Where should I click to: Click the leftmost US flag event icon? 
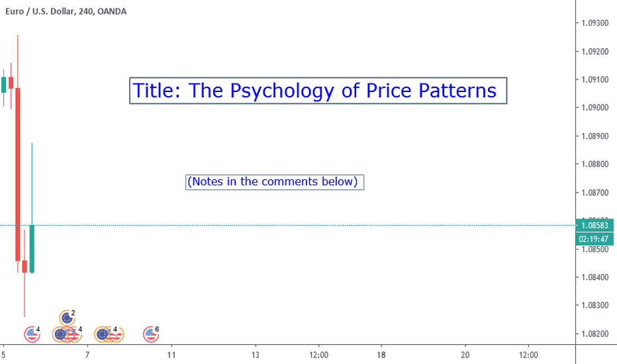coord(32,334)
